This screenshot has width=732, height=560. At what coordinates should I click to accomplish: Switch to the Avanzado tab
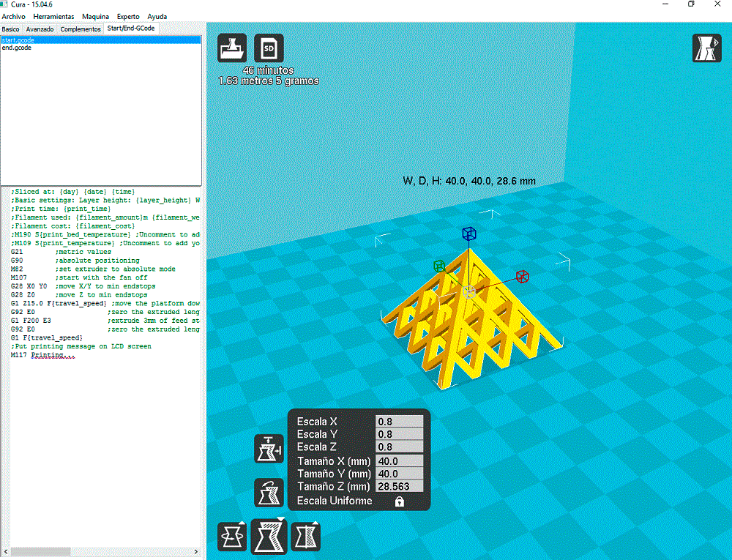coord(40,29)
